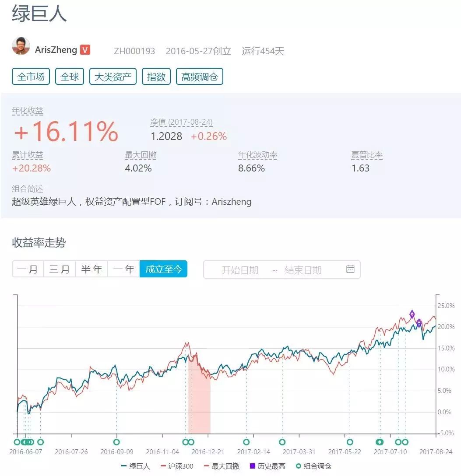Toggle 沪深300 series in chart legend
Screen dimensions: 461x476
click(x=177, y=466)
